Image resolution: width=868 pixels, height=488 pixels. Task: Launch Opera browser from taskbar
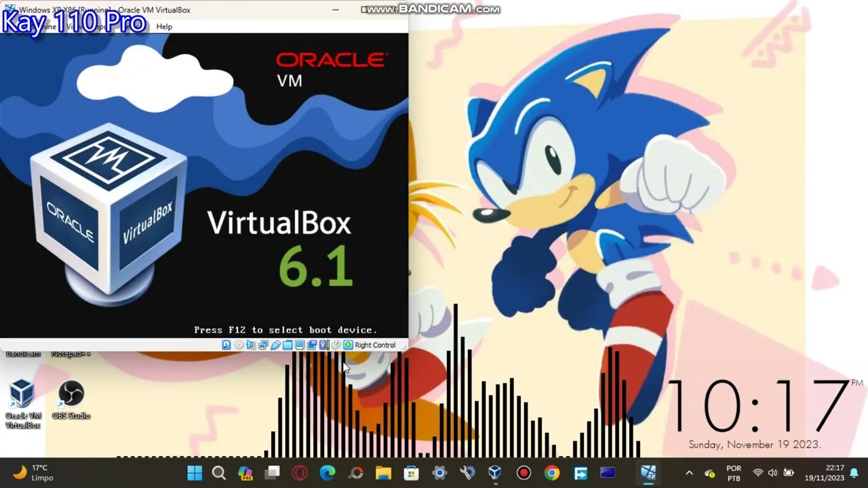[300, 472]
